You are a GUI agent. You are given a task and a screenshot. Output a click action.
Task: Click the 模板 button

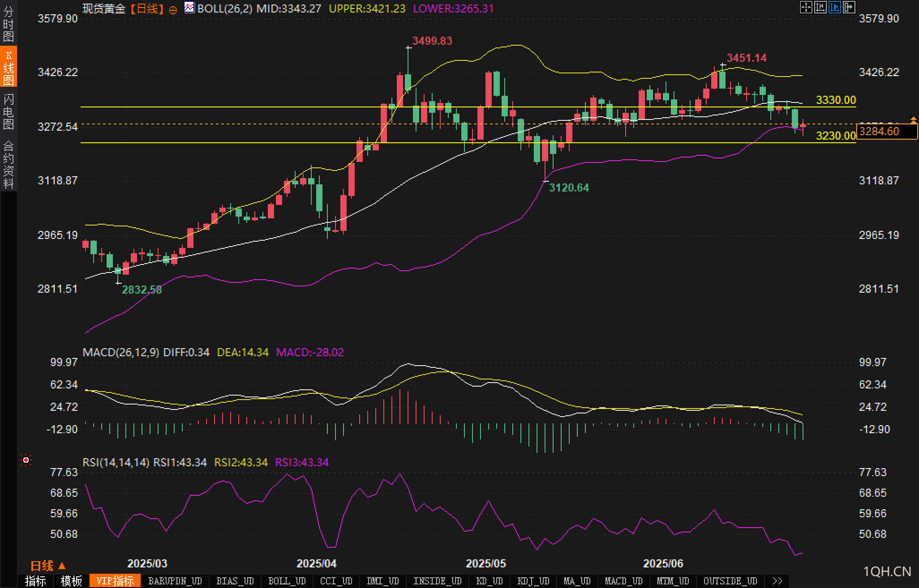pyautogui.click(x=71, y=581)
